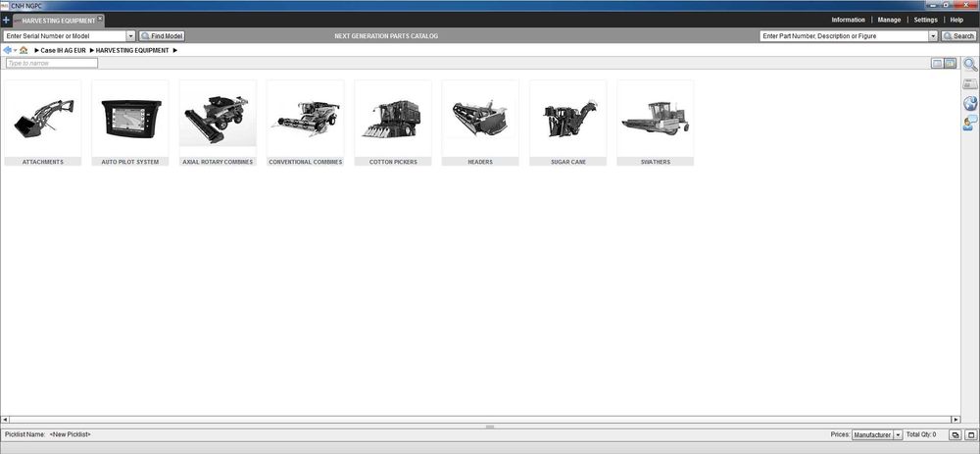Go back with the blue arrow icon
Screen dimensions: 980x454
[x=7, y=50]
